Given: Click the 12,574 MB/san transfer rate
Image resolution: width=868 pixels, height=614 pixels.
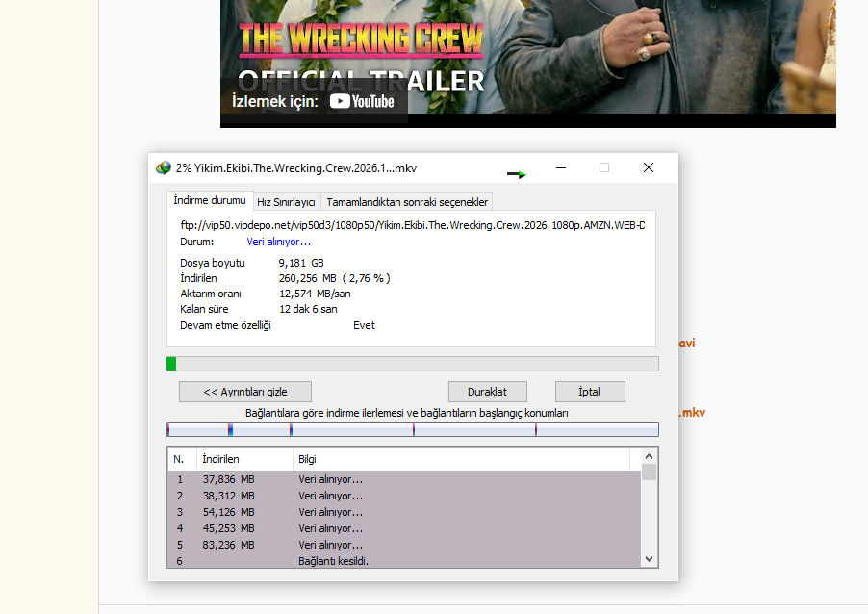Looking at the screenshot, I should coord(315,294).
